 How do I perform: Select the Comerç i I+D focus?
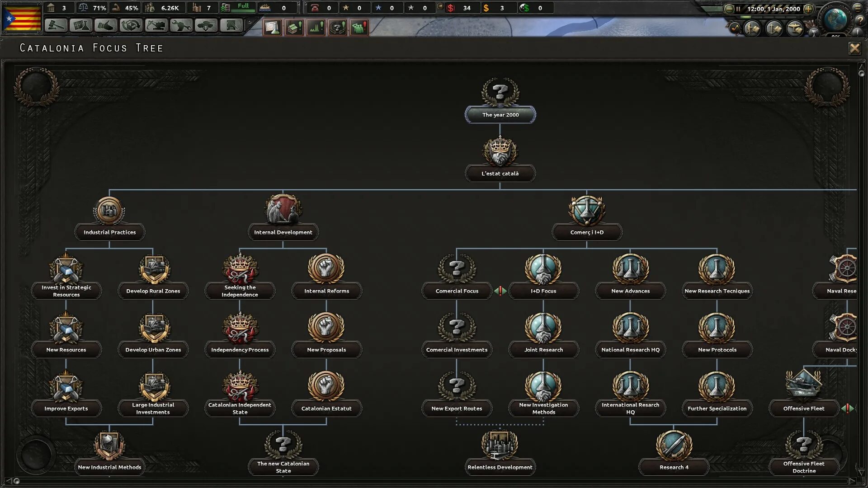pos(587,218)
